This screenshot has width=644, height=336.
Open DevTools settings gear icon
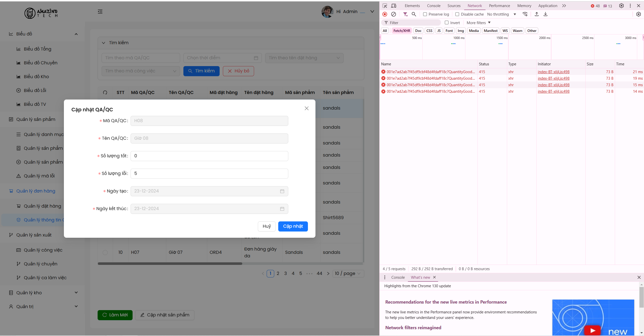pyautogui.click(x=621, y=6)
